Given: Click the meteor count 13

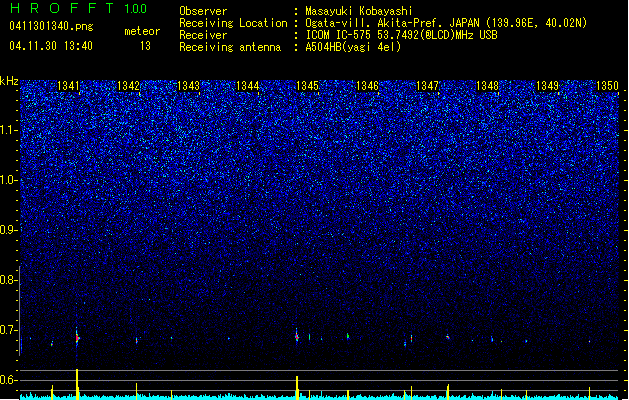Looking at the screenshot, I should (145, 46).
